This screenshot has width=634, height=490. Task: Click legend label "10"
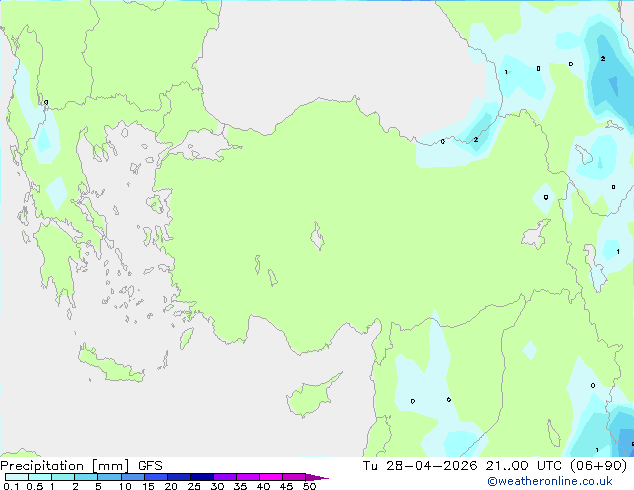point(125,486)
